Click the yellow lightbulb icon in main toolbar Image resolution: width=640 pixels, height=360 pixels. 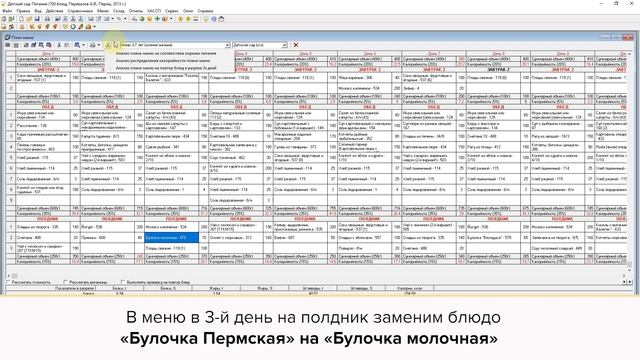point(206,19)
